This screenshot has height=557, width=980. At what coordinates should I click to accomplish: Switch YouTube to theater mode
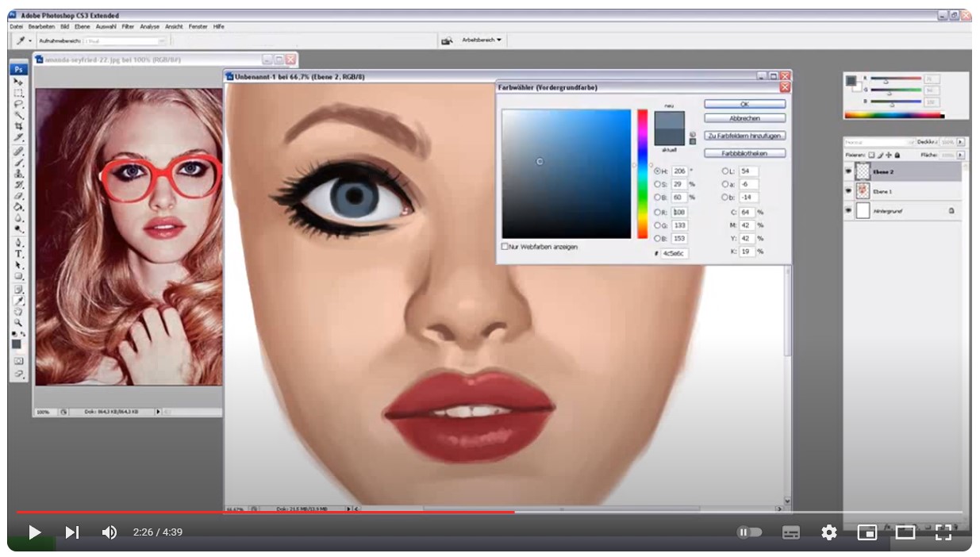pyautogui.click(x=905, y=532)
